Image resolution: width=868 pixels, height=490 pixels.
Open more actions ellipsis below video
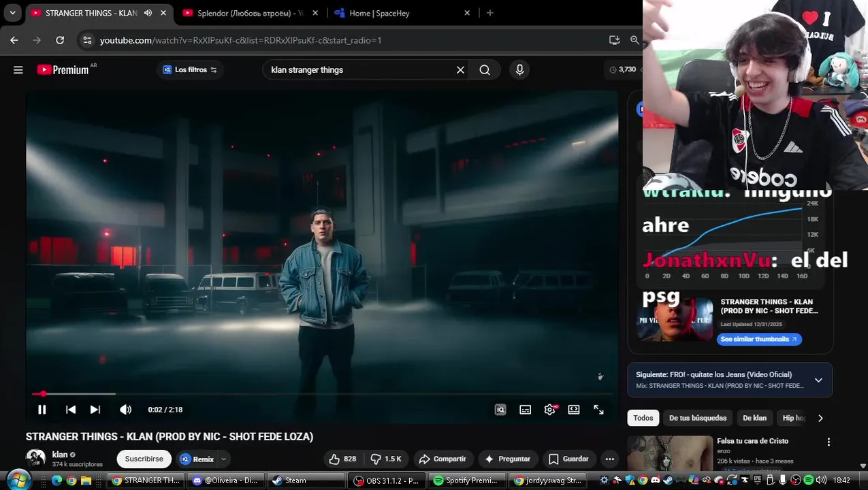609,459
